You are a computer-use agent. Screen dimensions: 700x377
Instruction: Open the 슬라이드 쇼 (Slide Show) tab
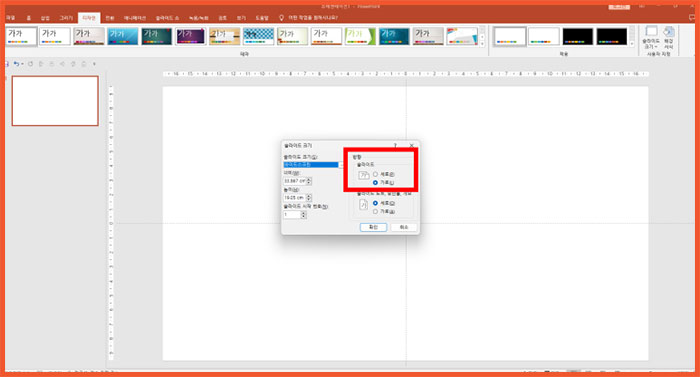(x=167, y=18)
